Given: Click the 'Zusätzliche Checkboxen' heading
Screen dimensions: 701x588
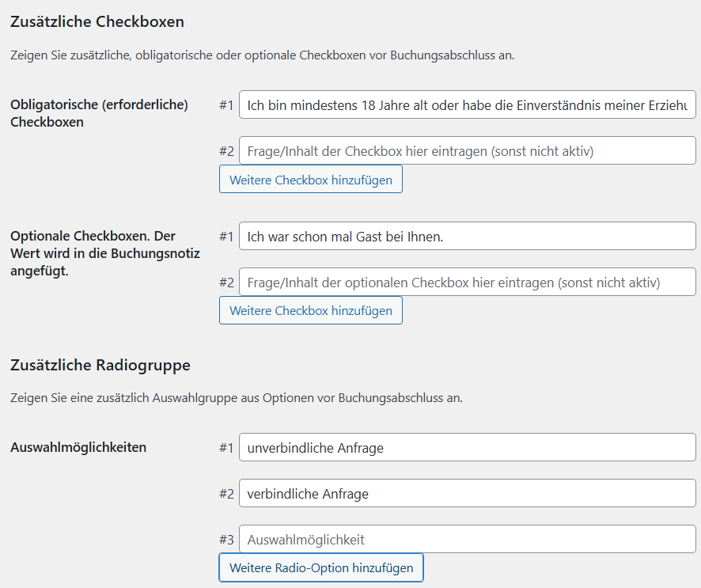Looking at the screenshot, I should (97, 22).
